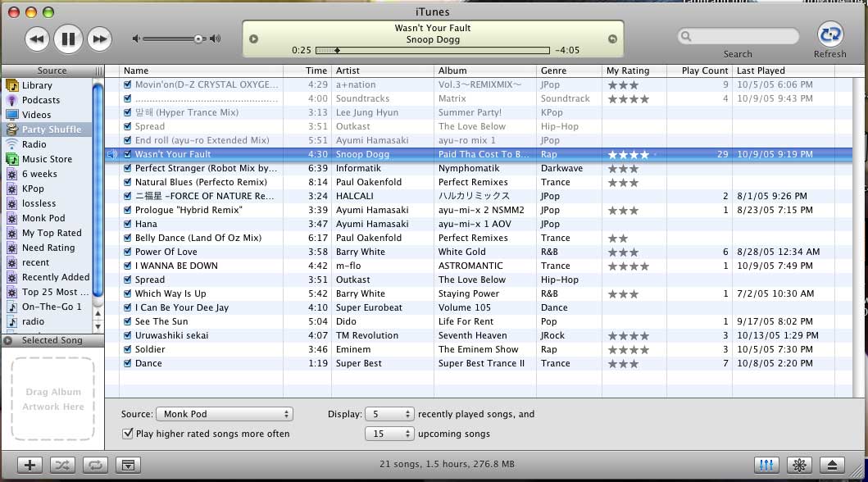This screenshot has width=868, height=482.
Task: Click the song progress bar
Action: [432, 50]
